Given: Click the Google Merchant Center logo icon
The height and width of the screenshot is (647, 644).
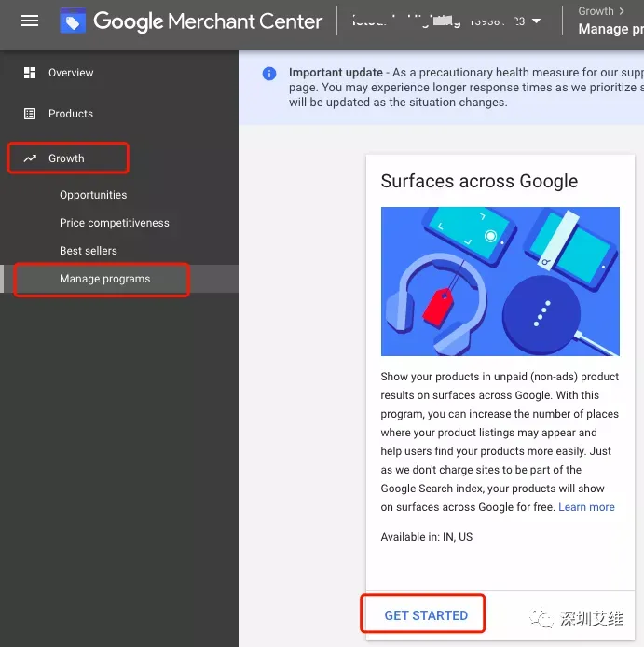Looking at the screenshot, I should pyautogui.click(x=73, y=21).
